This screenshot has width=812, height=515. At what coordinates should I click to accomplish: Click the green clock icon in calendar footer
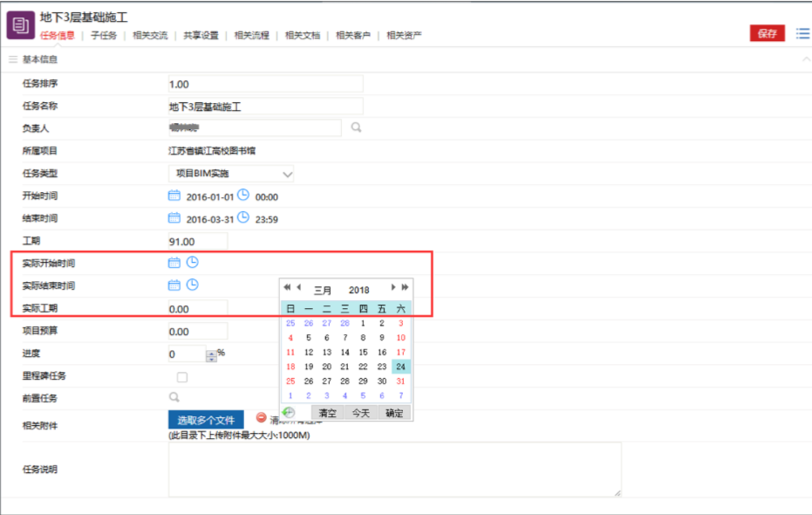click(289, 412)
